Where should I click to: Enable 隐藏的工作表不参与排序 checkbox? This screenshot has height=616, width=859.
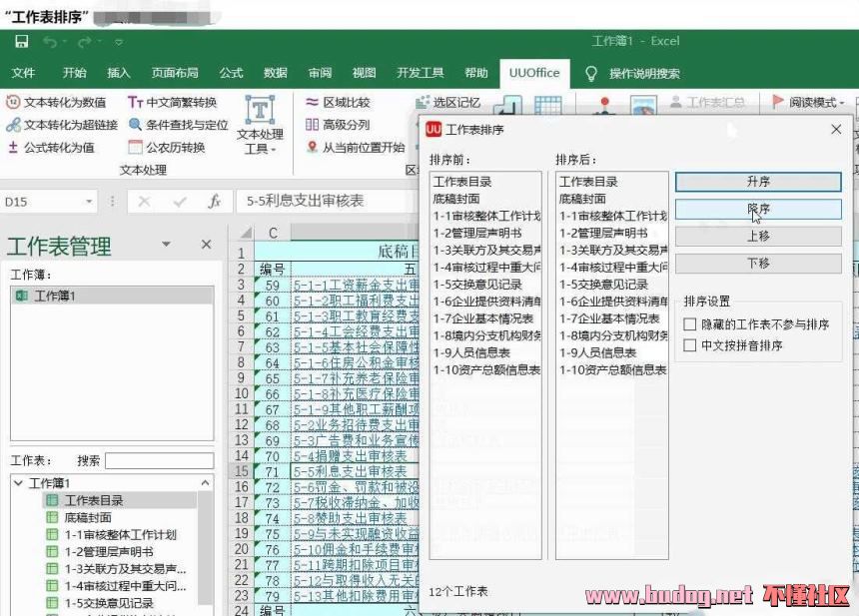click(690, 324)
